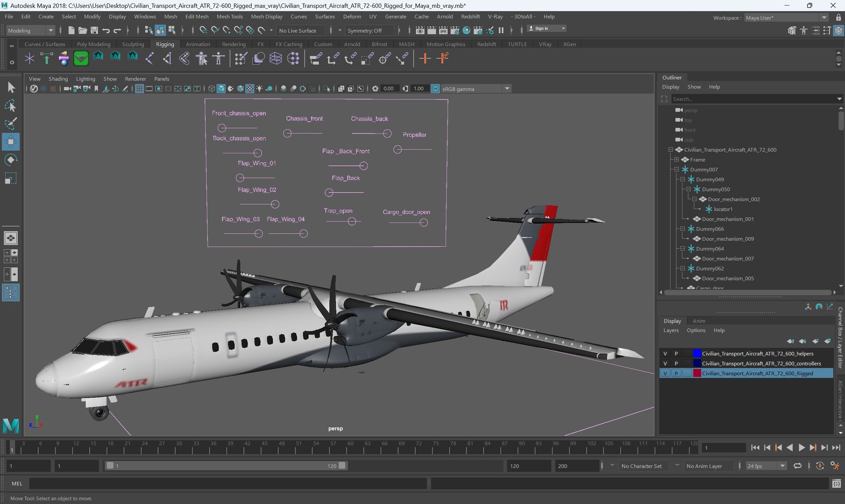Save the current scene
Screen dimensions: 845x504
click(94, 30)
